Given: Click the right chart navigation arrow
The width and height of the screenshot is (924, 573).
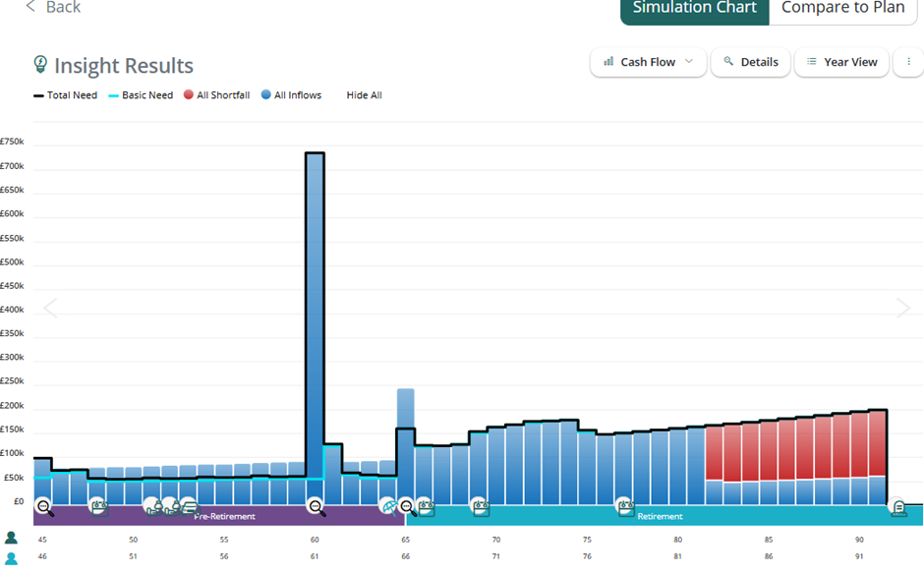Looking at the screenshot, I should 903,308.
